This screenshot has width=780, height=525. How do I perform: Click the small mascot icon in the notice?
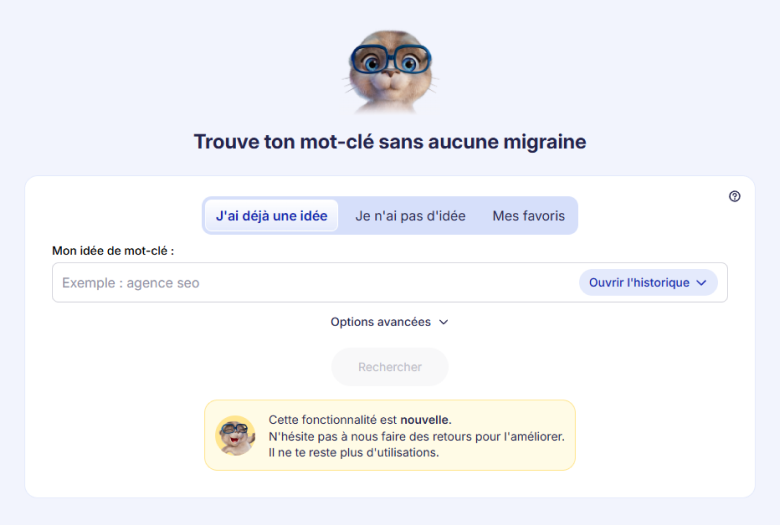point(236,435)
